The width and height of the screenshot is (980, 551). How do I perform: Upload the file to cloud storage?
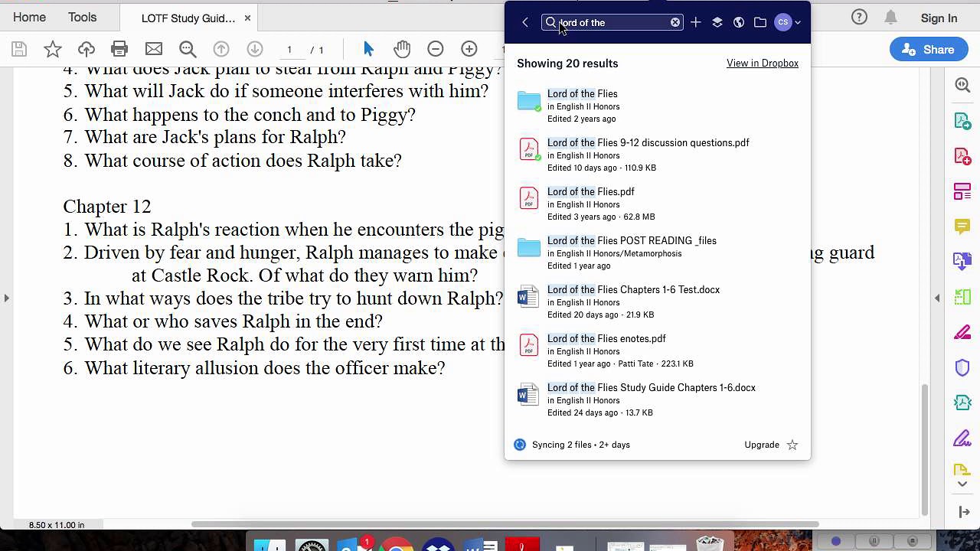point(86,50)
